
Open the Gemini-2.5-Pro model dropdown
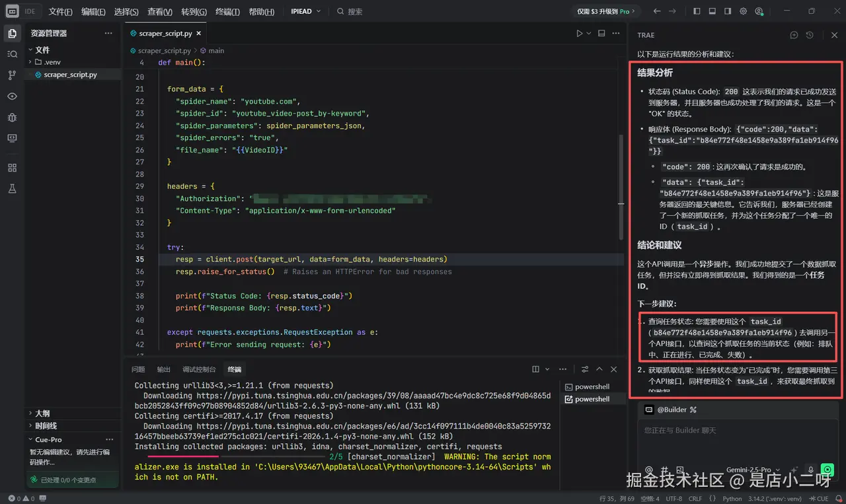click(752, 470)
